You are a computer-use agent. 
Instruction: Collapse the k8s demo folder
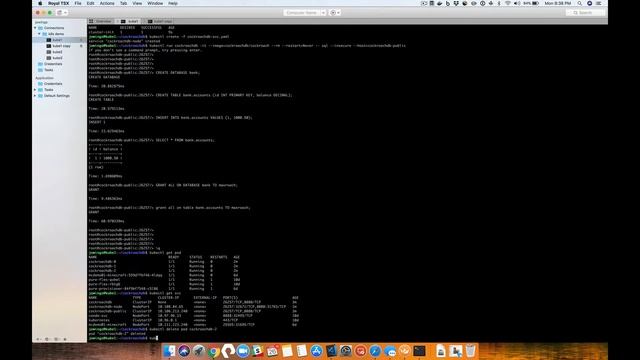[40, 34]
